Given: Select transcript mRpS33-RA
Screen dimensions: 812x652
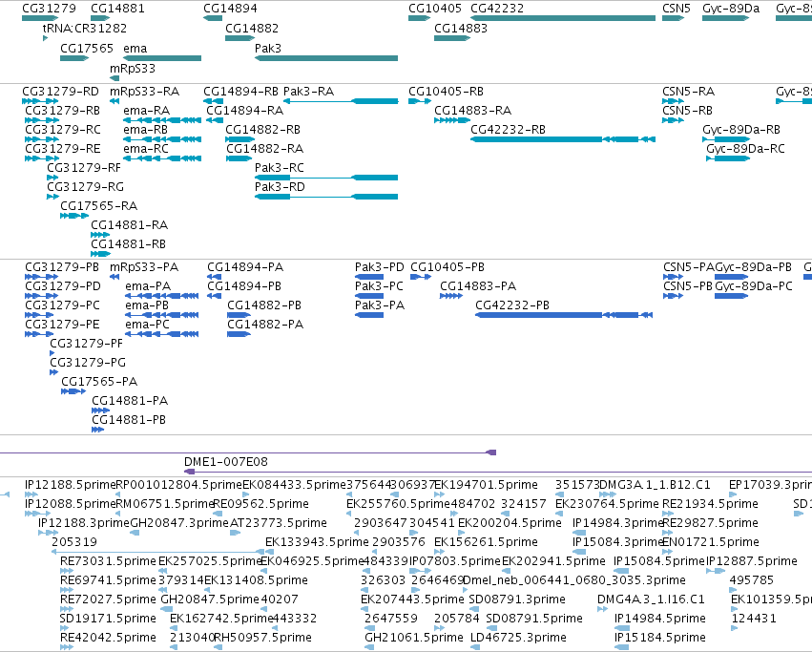Looking at the screenshot, I should pos(115,101).
